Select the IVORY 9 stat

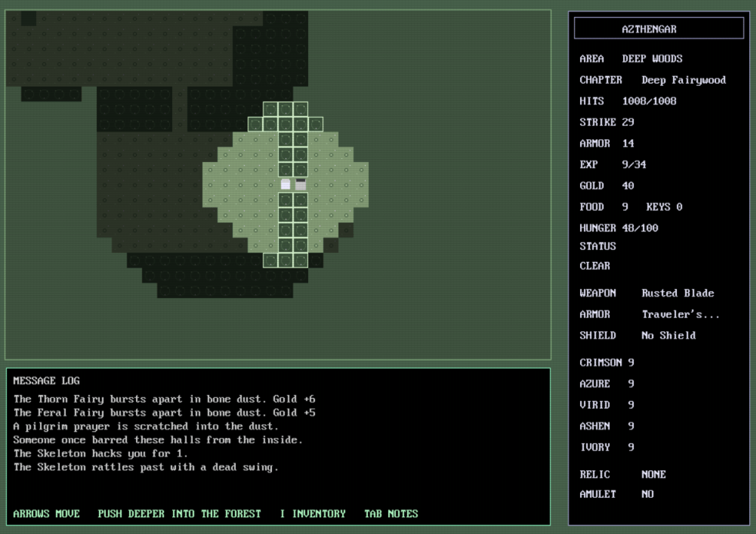click(607, 447)
